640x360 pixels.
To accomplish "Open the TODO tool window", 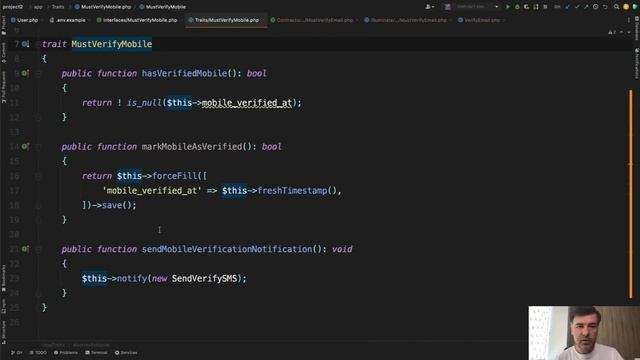I will click(x=38, y=353).
